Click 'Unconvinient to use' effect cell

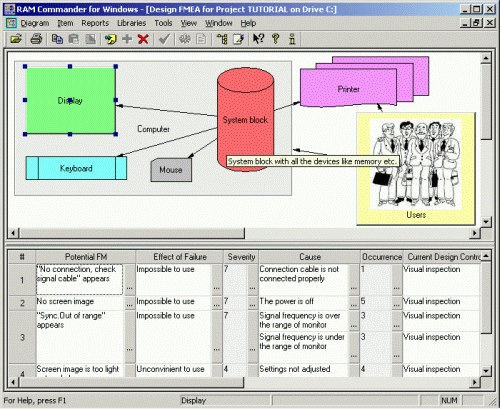[x=174, y=369]
